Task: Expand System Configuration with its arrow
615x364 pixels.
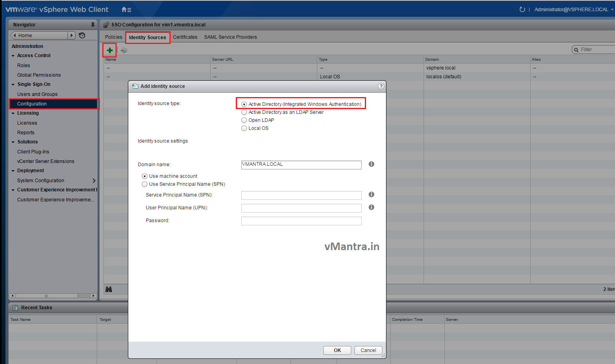Action: [94, 180]
